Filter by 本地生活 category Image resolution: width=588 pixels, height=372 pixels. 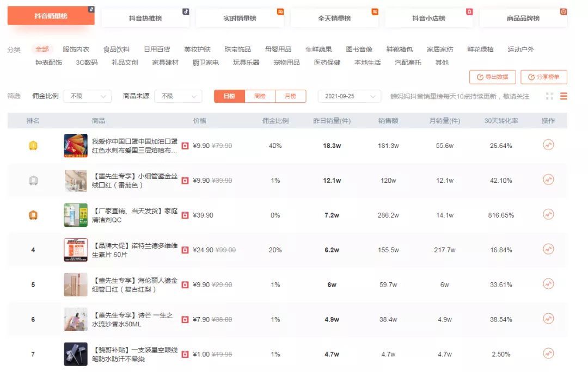pyautogui.click(x=367, y=62)
